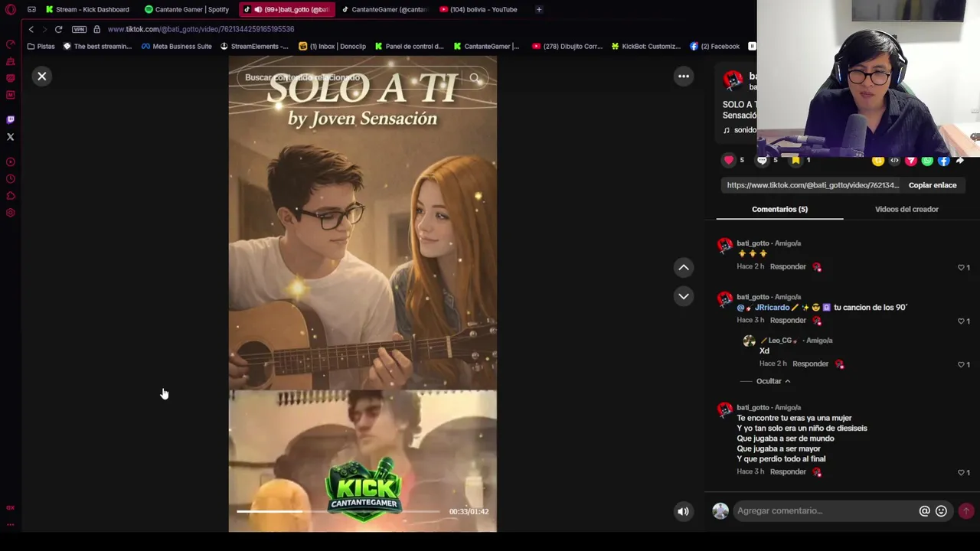Post the comment with red send arrow
The height and width of the screenshot is (551, 980).
tap(965, 510)
